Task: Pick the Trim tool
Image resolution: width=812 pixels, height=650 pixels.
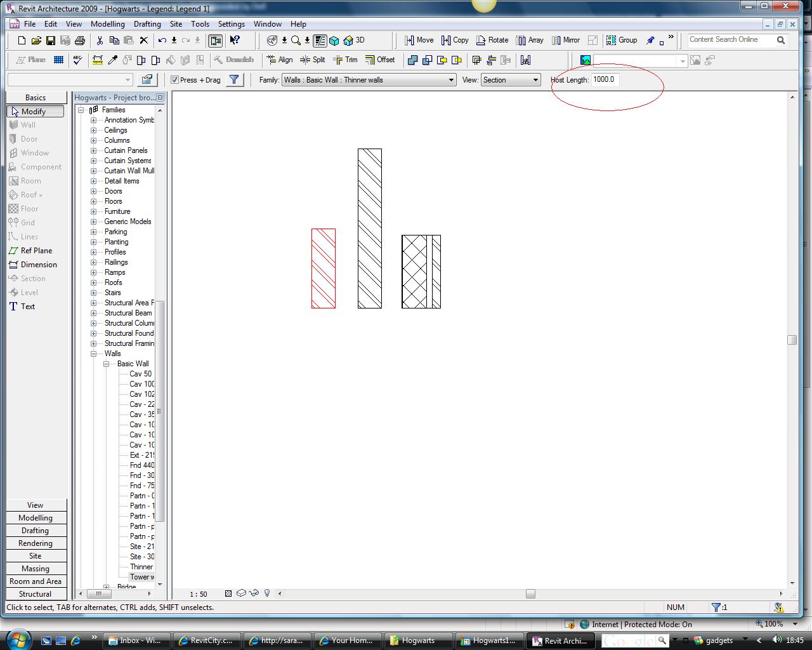Action: [345, 60]
